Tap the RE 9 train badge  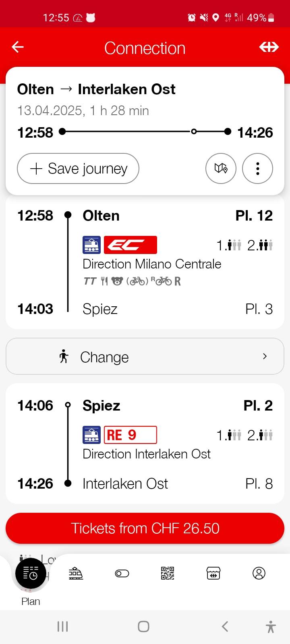tap(130, 435)
